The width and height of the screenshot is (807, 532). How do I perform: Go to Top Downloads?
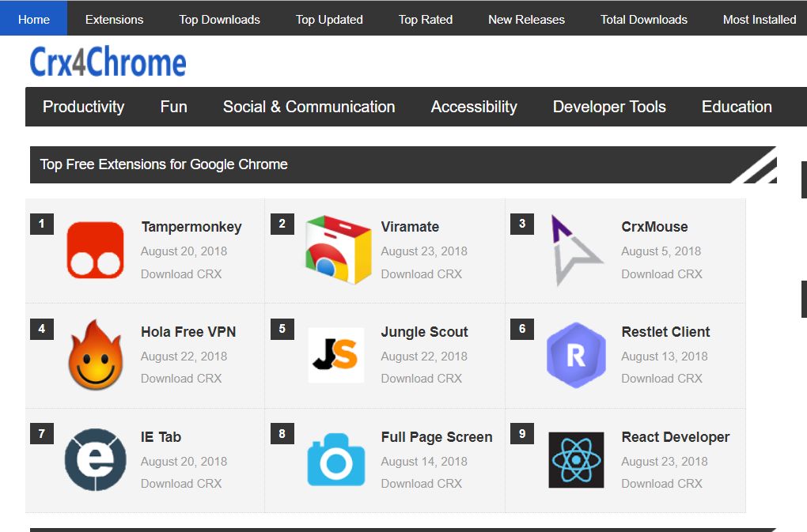click(x=219, y=20)
